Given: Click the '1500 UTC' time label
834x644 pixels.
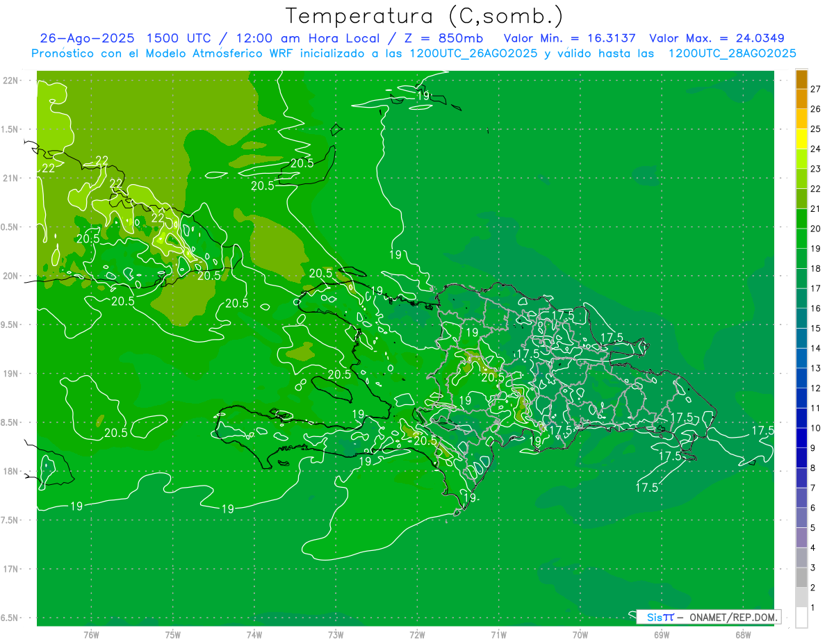Looking at the screenshot, I should [x=180, y=38].
